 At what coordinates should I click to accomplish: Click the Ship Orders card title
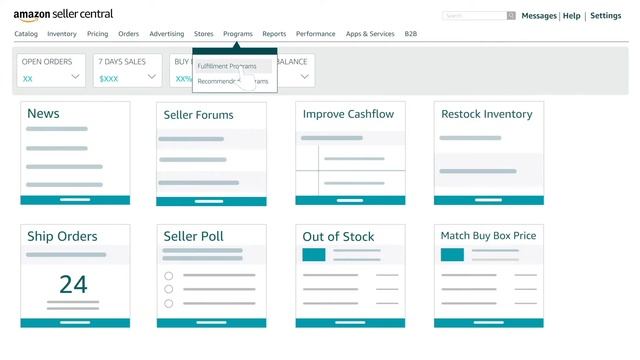tap(62, 236)
